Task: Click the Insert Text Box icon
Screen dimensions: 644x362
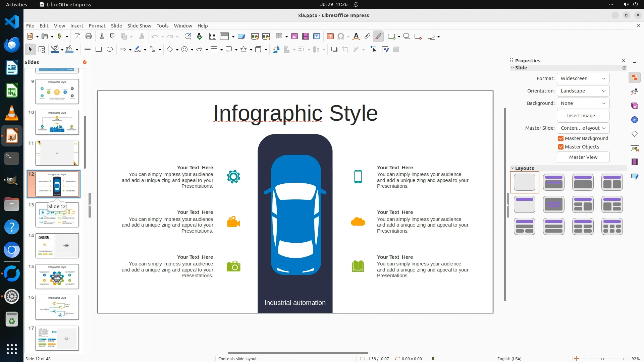Action: pyautogui.click(x=330, y=37)
